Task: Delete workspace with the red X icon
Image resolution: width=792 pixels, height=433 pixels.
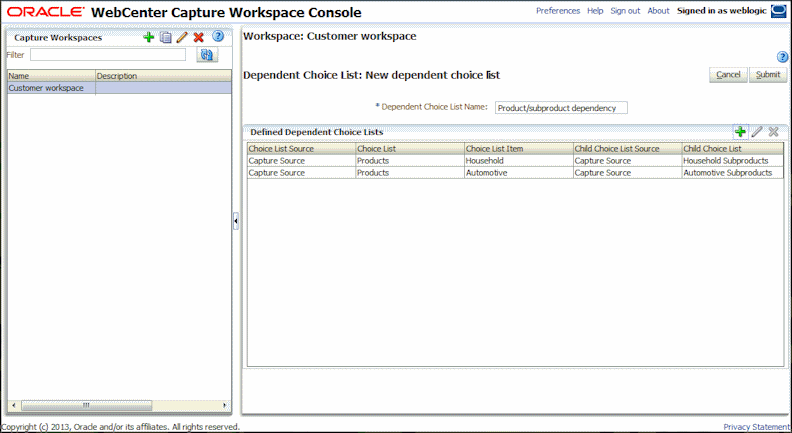Action: click(x=199, y=37)
